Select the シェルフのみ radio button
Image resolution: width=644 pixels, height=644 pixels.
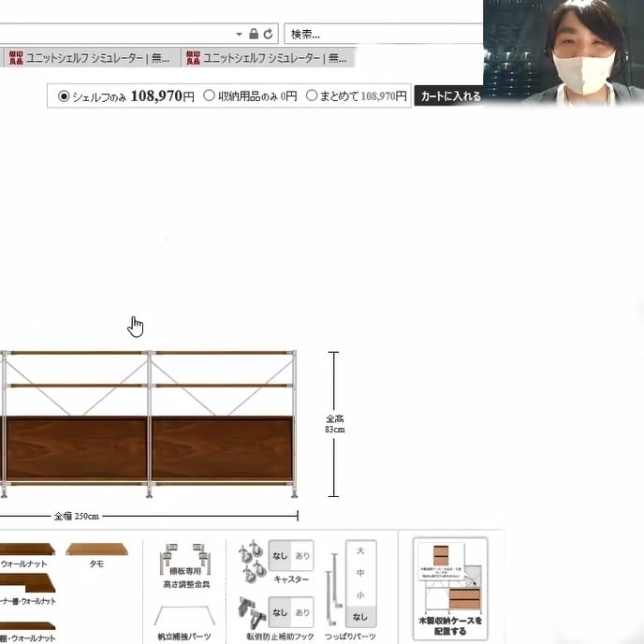[64, 96]
